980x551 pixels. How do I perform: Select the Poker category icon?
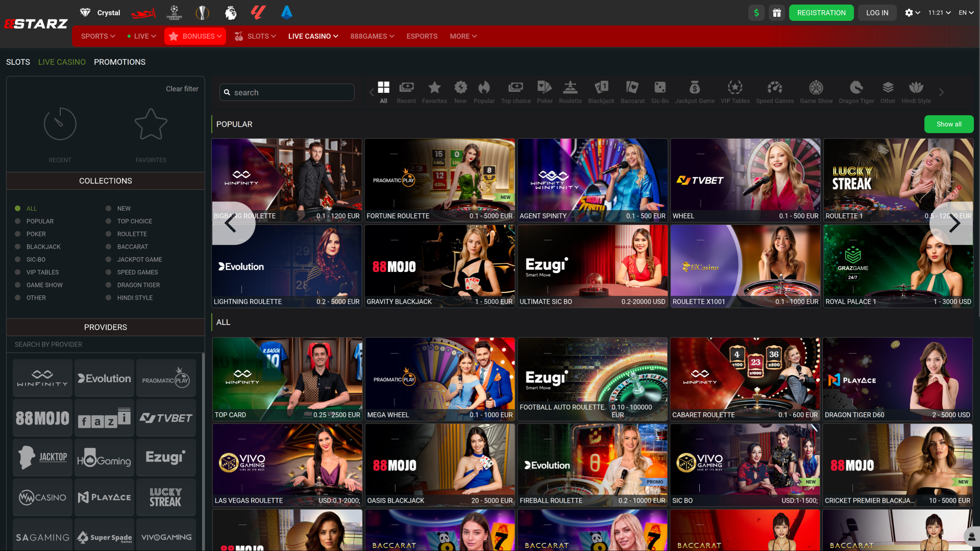[x=544, y=91]
